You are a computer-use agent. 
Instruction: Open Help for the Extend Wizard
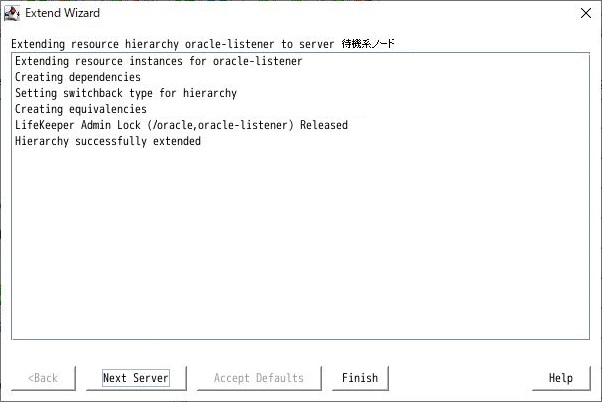(x=561, y=378)
